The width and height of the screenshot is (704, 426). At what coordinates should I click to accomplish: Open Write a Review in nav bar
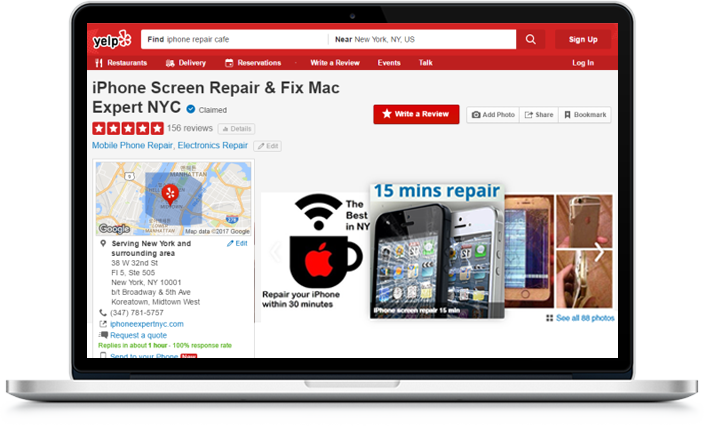[x=335, y=63]
